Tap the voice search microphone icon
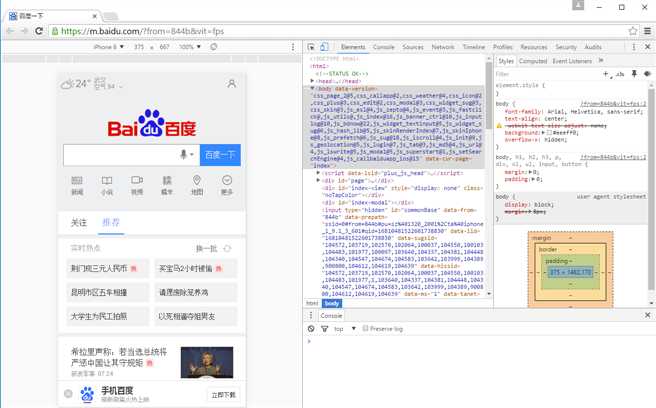Viewport: 656px width, 408px height. [x=183, y=154]
